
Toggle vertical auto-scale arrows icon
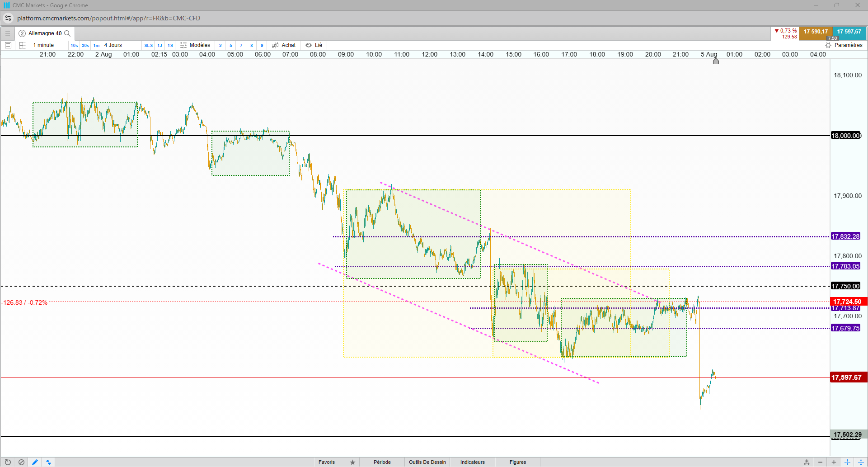[861, 462]
